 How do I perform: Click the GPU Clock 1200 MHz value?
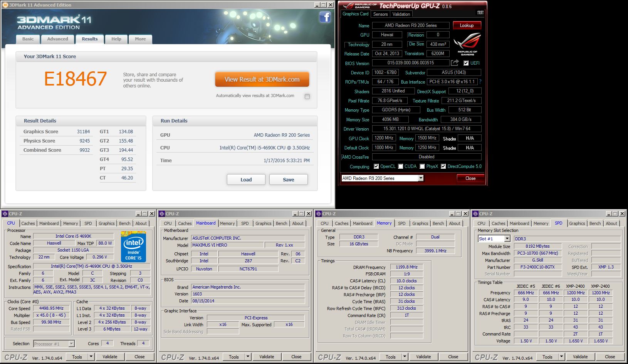pyautogui.click(x=384, y=138)
